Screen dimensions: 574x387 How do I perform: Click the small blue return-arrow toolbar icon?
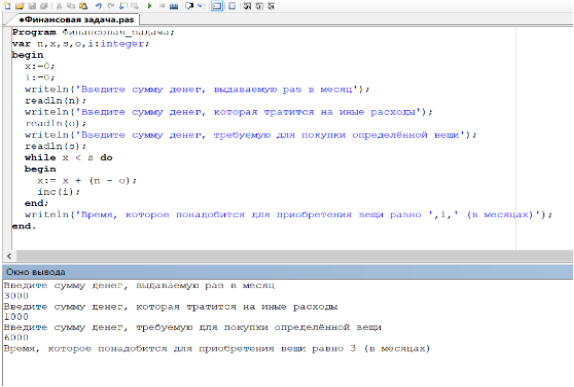[x=201, y=6]
